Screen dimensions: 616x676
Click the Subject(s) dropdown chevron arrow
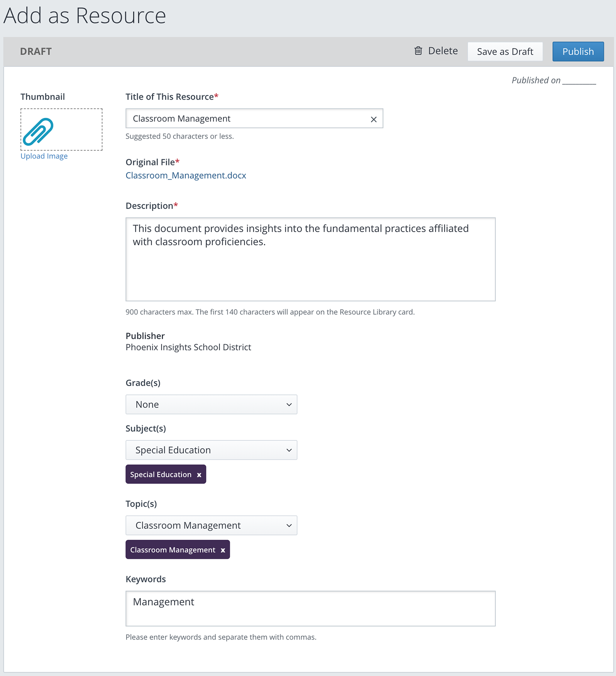[x=289, y=450]
